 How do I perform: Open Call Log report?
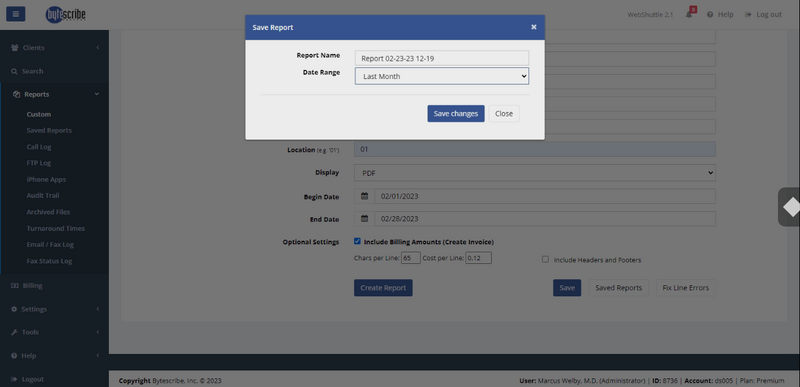coord(39,147)
